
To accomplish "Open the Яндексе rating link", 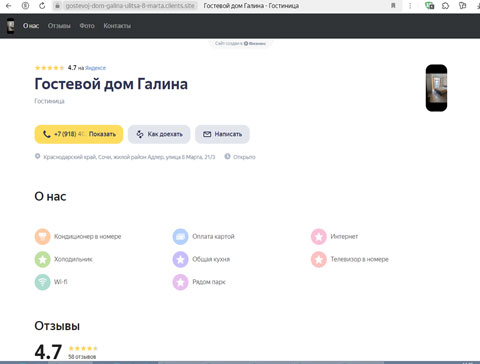I will [95, 68].
